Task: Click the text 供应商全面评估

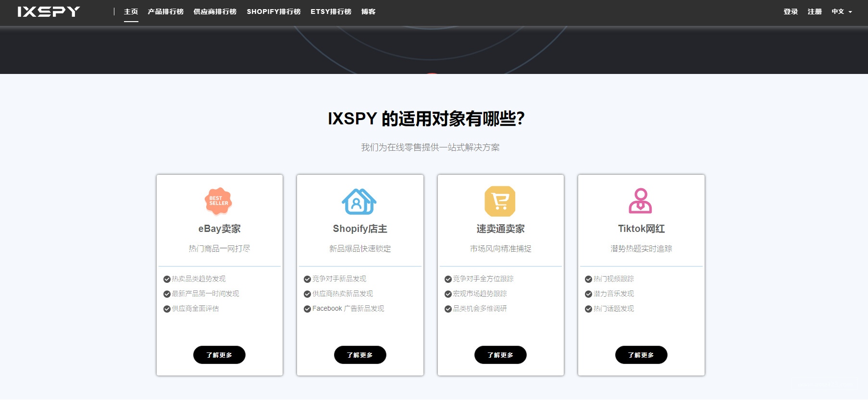Action: coord(196,309)
